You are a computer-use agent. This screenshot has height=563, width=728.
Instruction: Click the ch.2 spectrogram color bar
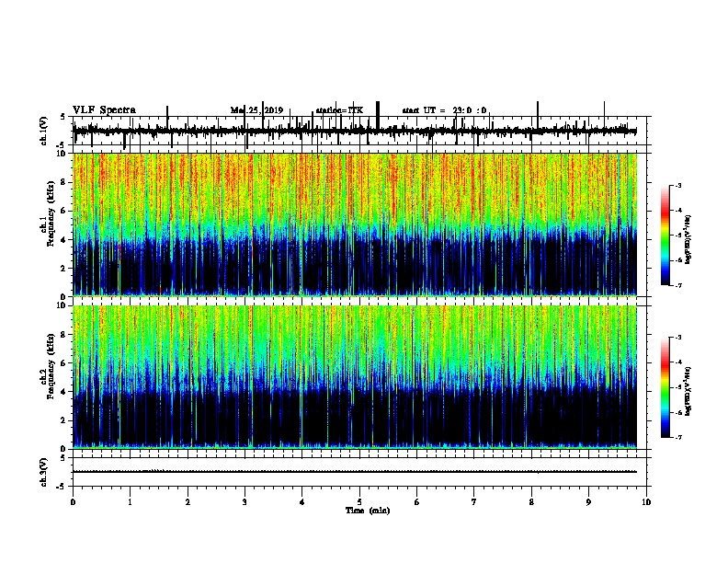pyautogui.click(x=665, y=387)
